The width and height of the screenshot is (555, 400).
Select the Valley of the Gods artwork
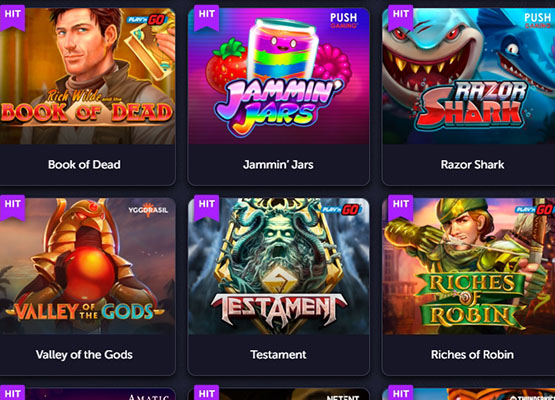tap(87, 266)
